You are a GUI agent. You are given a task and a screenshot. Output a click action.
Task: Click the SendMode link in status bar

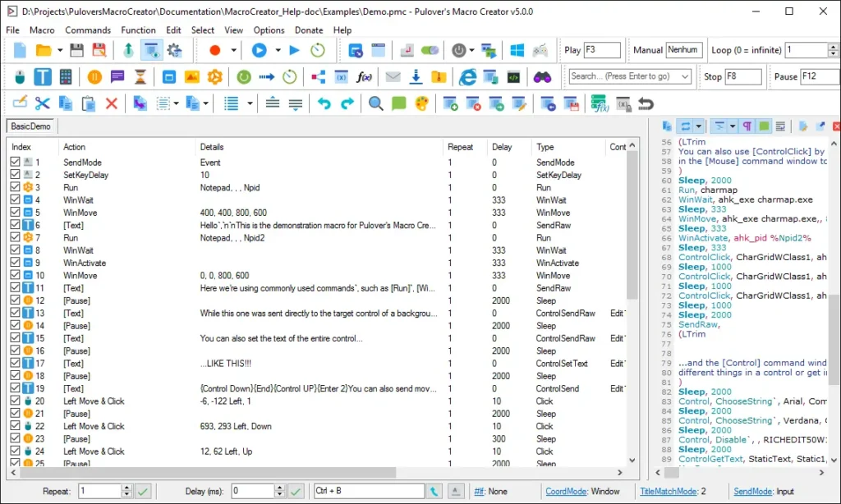tap(752, 493)
